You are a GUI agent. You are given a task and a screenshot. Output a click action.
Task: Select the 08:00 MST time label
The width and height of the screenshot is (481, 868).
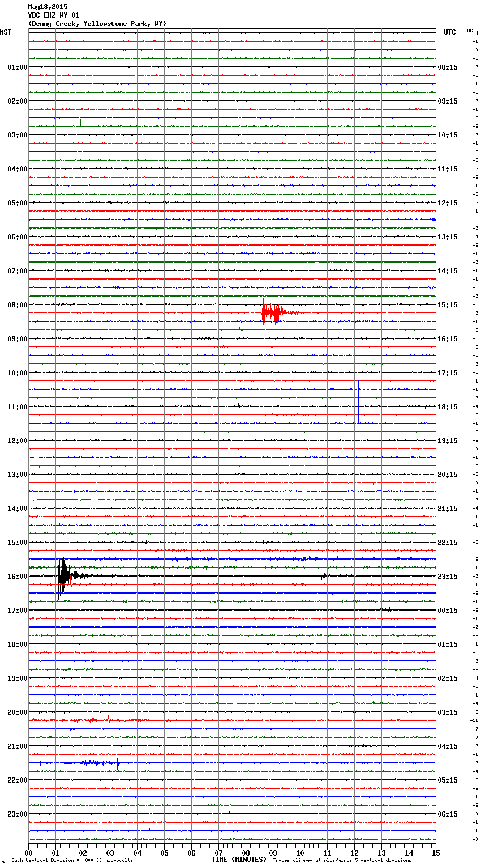(x=18, y=305)
